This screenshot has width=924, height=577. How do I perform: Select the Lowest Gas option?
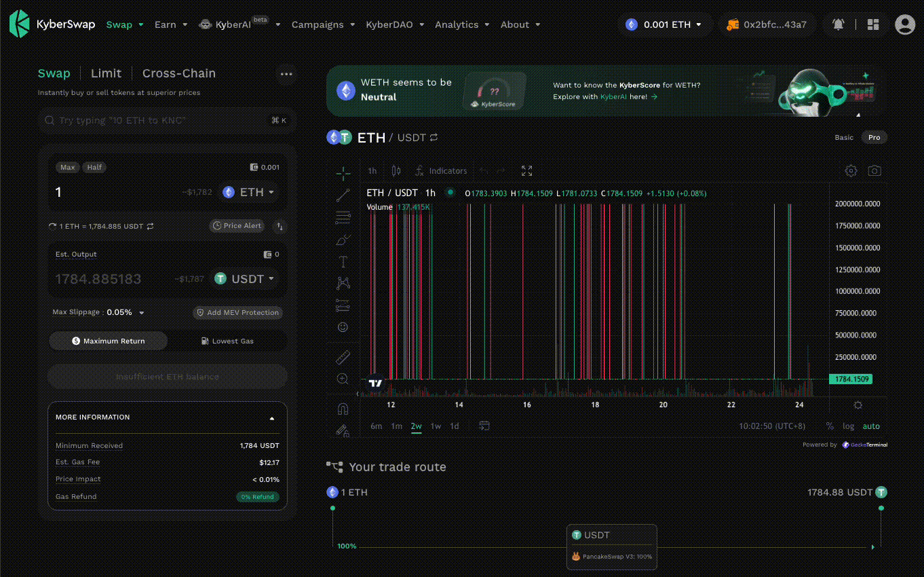point(227,341)
